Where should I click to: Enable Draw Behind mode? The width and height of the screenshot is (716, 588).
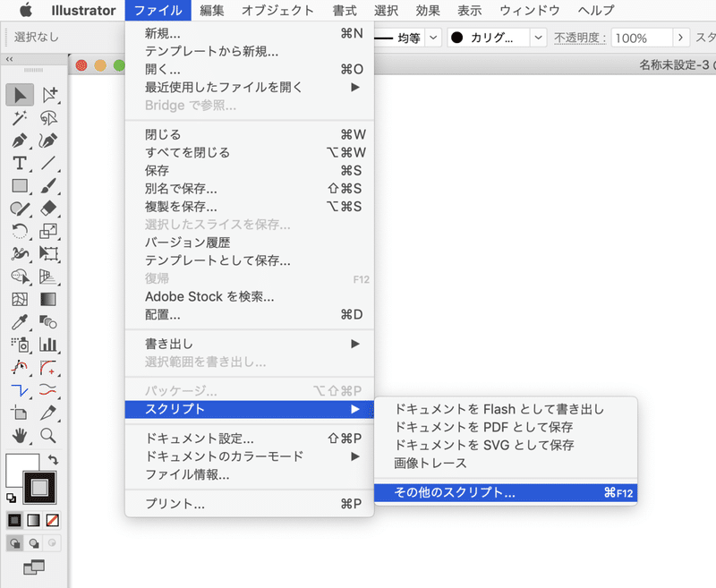(x=34, y=543)
